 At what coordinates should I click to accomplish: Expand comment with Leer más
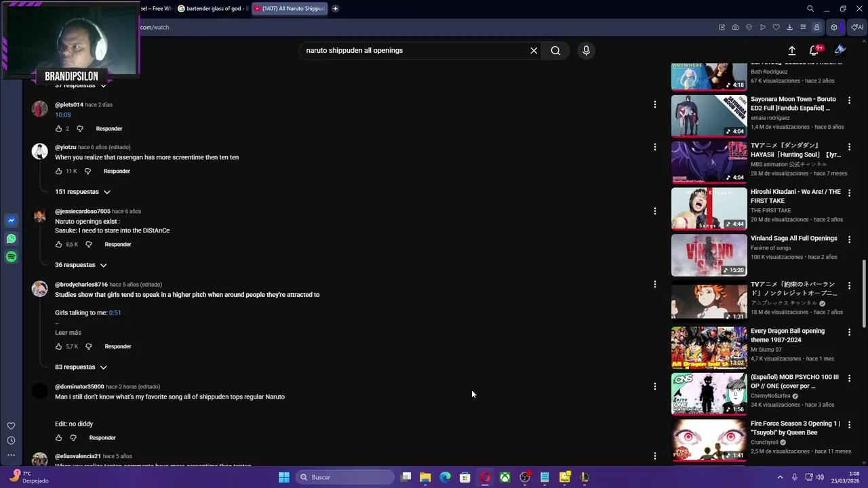click(68, 333)
